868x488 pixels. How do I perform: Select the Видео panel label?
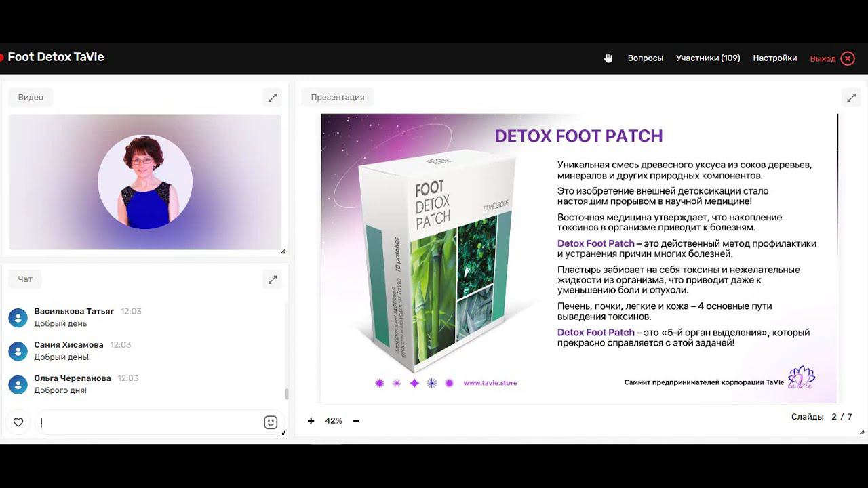[31, 98]
